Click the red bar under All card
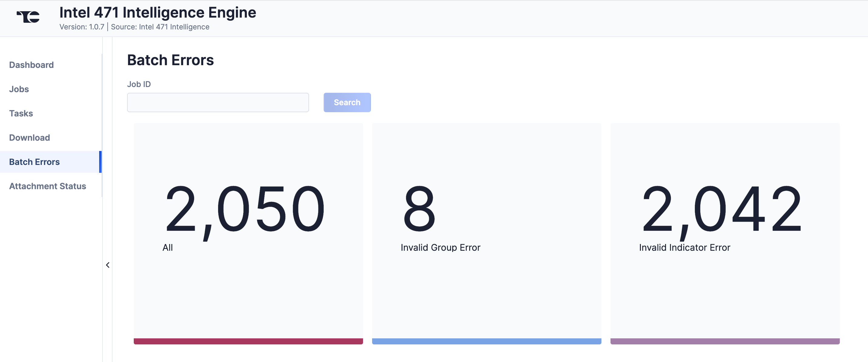 [x=248, y=341]
